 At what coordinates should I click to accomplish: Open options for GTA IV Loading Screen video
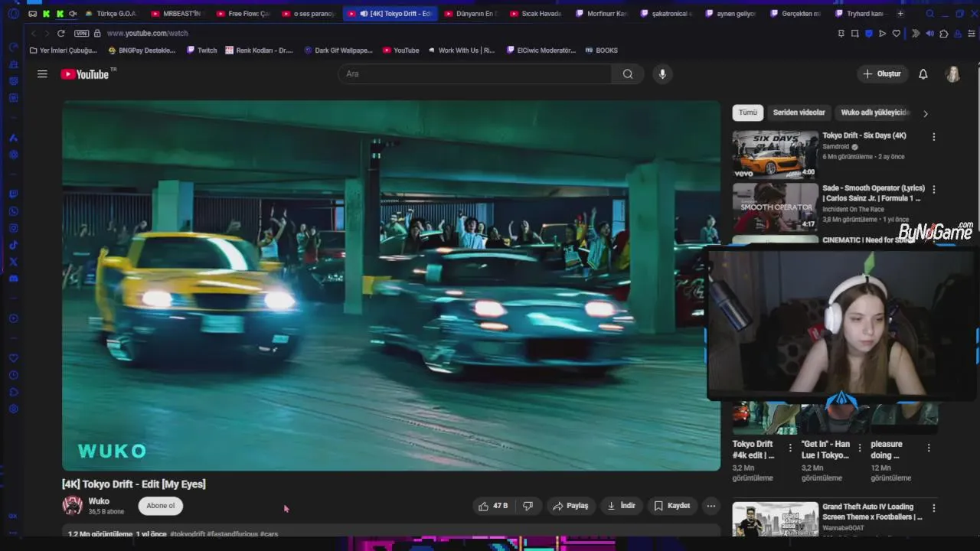[x=933, y=507]
